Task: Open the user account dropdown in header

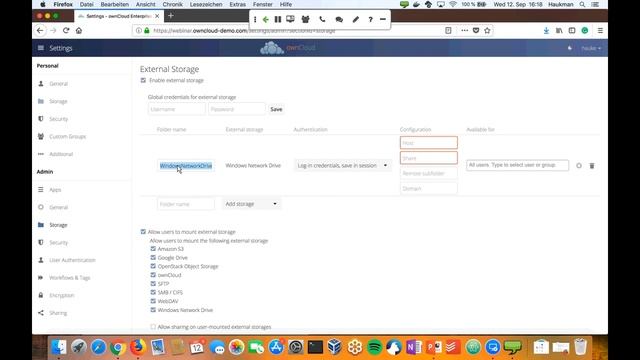Action: [591, 48]
